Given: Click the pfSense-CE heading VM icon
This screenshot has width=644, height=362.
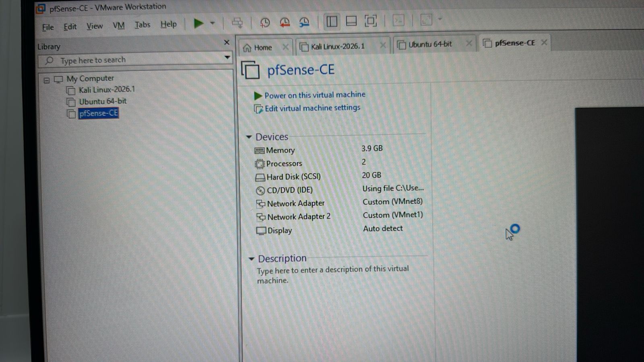Looking at the screenshot, I should [250, 70].
